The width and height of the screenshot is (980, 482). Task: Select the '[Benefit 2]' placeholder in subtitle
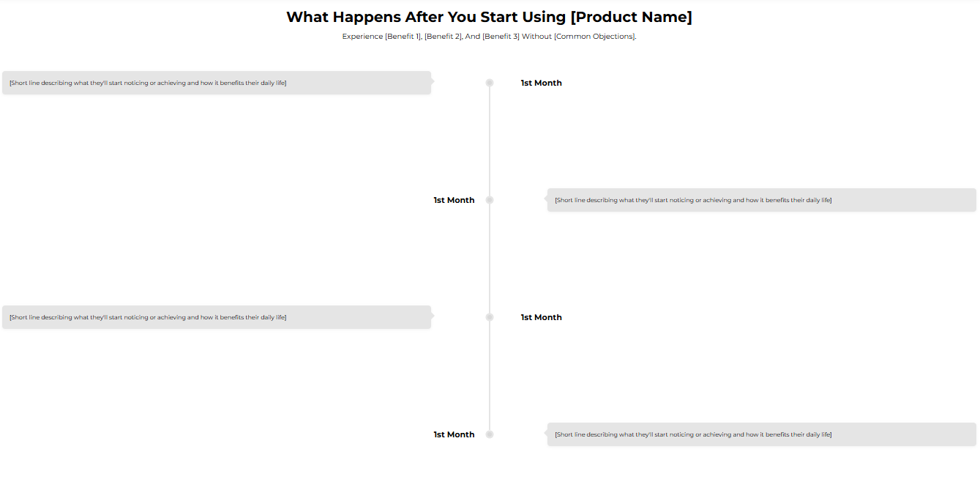(444, 37)
